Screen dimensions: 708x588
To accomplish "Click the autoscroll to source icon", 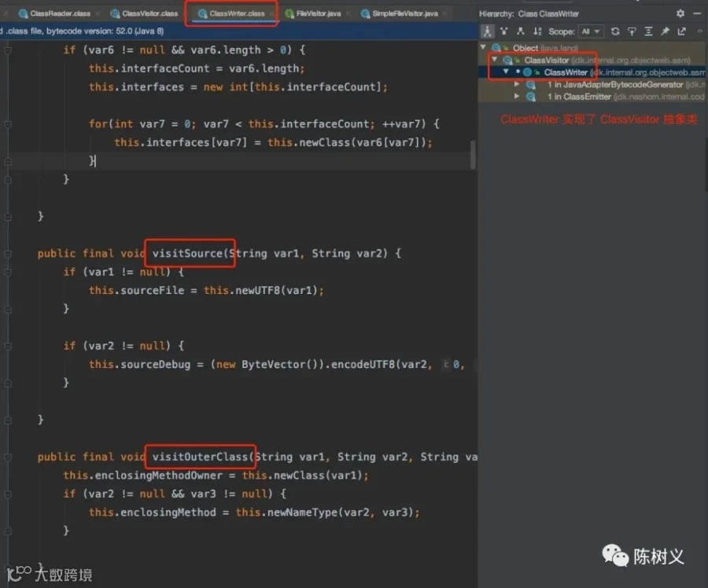I will click(632, 31).
